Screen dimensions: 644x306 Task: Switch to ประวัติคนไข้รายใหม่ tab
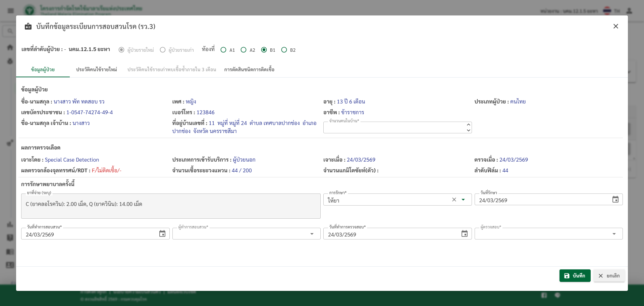(97, 70)
